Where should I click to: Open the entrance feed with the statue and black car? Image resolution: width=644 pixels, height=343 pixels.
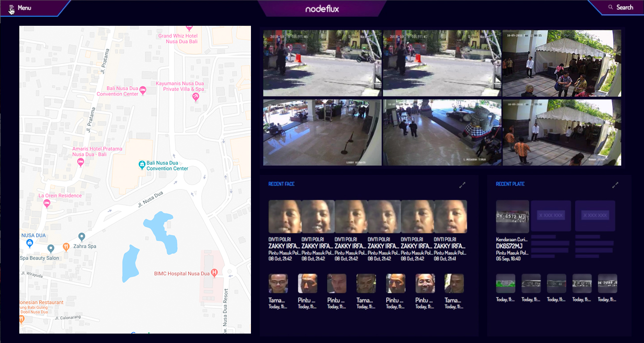442,132
